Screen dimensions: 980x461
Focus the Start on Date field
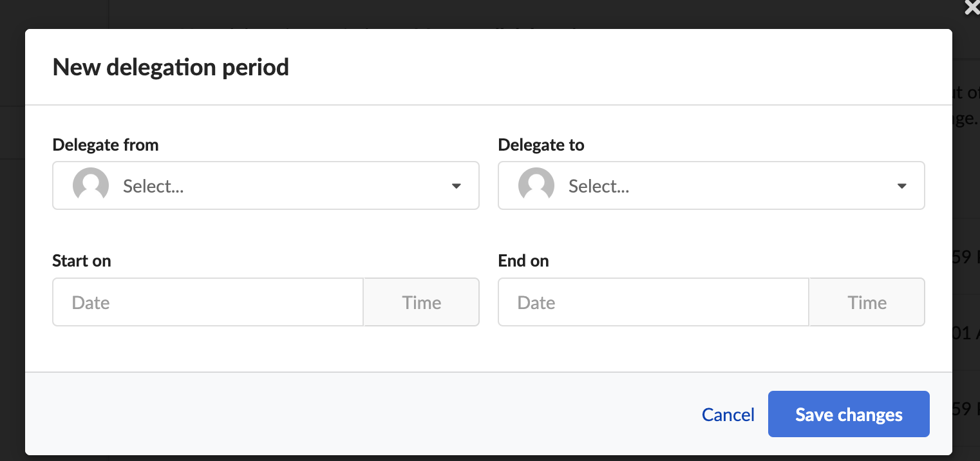tap(208, 303)
